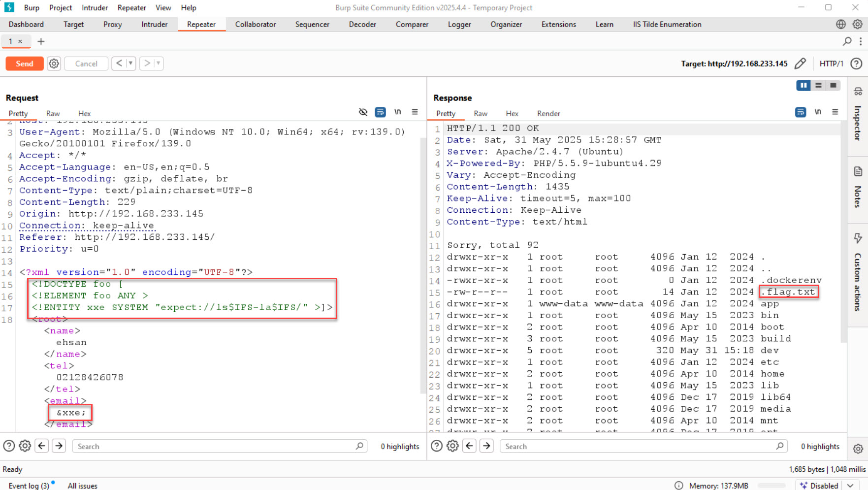Open All issues in status bar
Viewport: 868px width, 490px height.
pyautogui.click(x=82, y=486)
